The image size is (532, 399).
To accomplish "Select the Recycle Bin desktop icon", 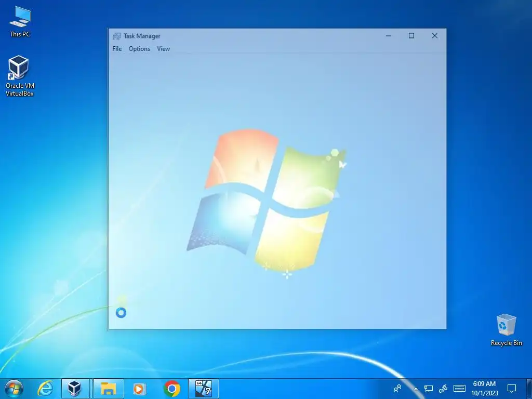I will coord(506,330).
